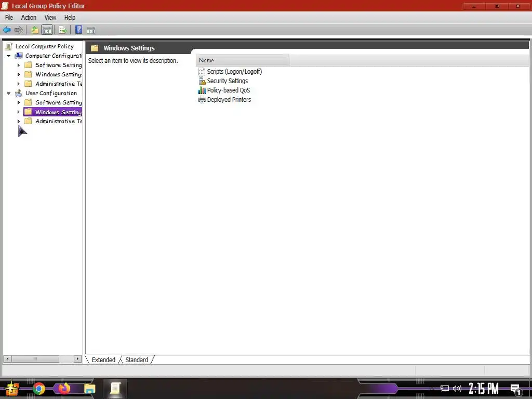
Task: Open the notification center icon
Action: [x=516, y=390]
